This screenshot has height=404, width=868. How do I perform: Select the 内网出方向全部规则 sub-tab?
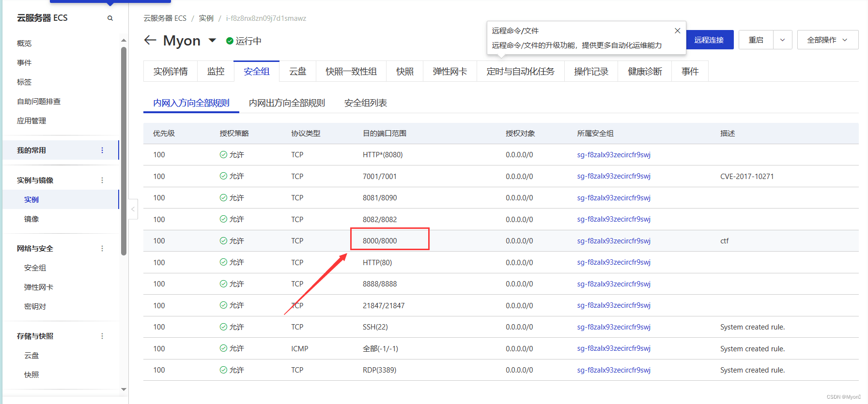tap(287, 103)
